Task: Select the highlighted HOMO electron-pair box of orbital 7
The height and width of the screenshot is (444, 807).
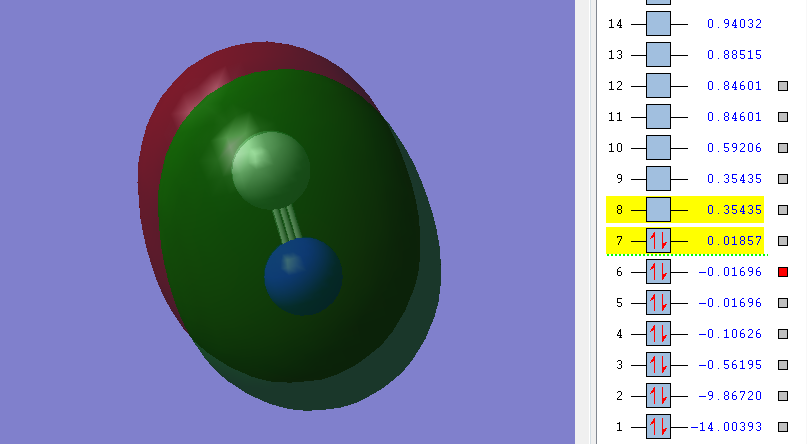Action: pyautogui.click(x=658, y=241)
